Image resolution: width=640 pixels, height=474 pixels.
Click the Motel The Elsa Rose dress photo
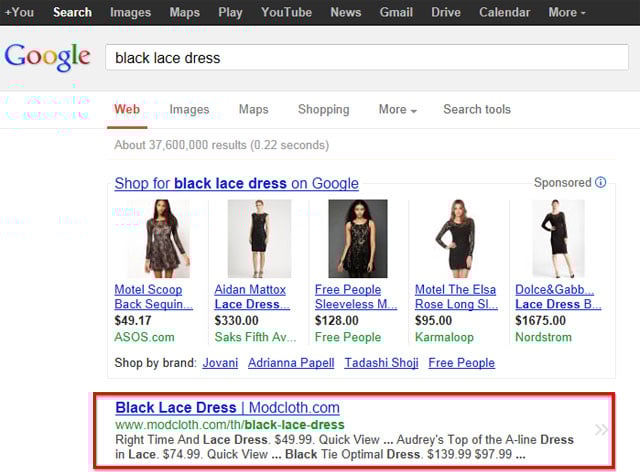[x=456, y=238]
